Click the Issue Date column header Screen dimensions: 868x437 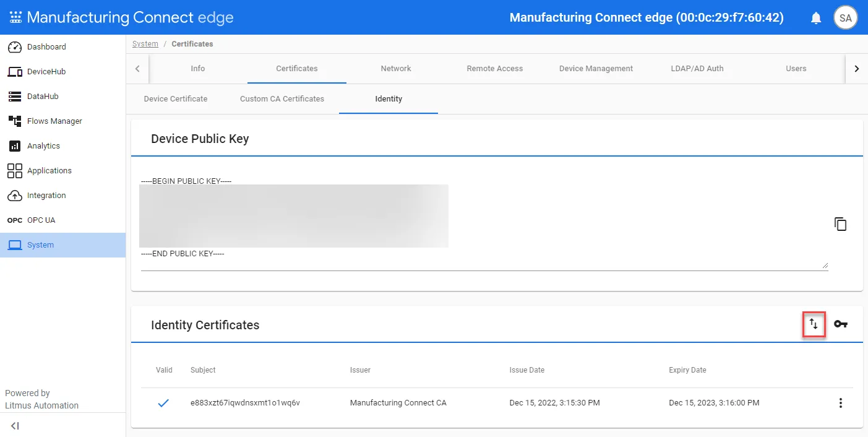tap(527, 370)
